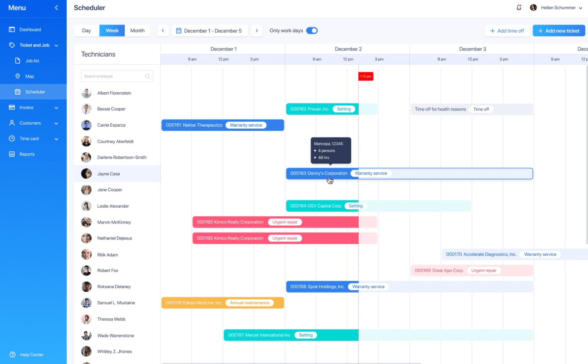Switch to Month view
Viewport: 588px width, 364px height.
point(137,30)
